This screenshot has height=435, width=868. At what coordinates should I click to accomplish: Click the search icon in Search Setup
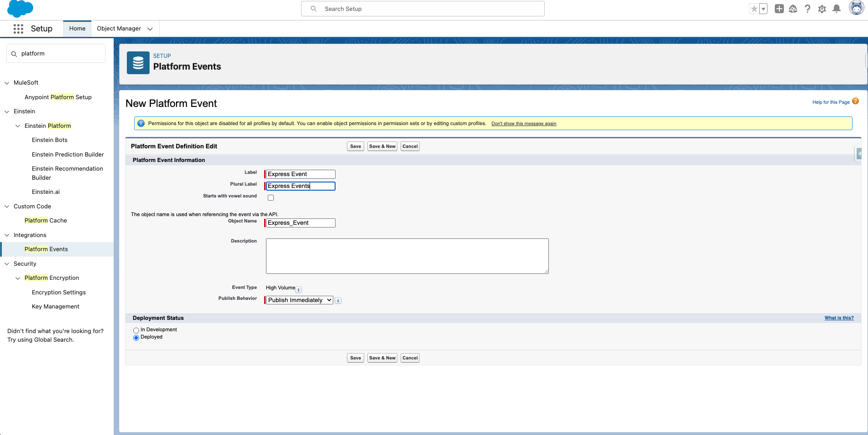coord(314,9)
